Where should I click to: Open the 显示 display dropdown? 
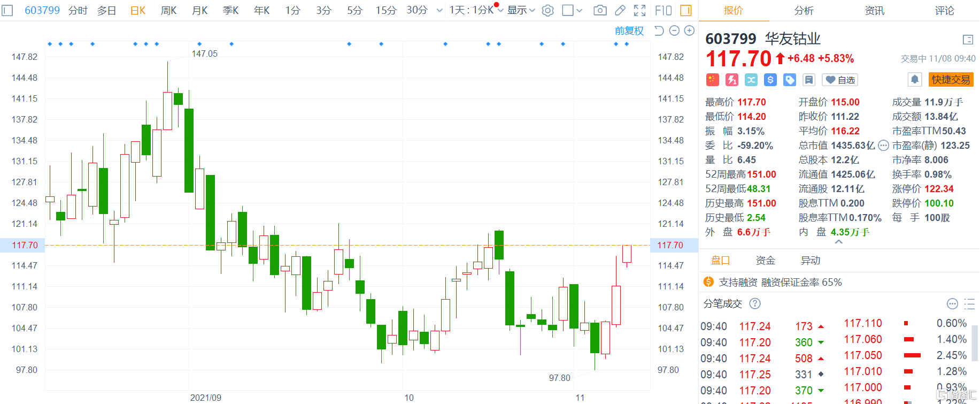point(521,10)
